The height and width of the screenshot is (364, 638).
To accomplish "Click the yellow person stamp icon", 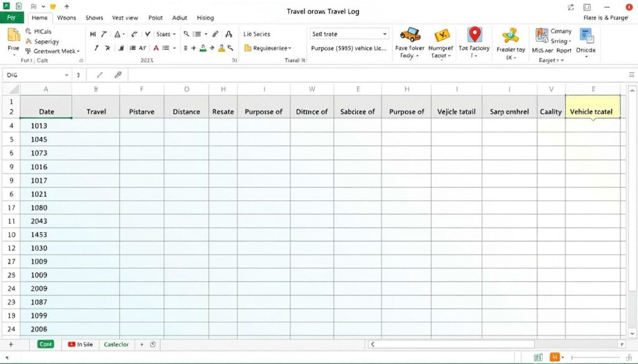I will click(221, 48).
